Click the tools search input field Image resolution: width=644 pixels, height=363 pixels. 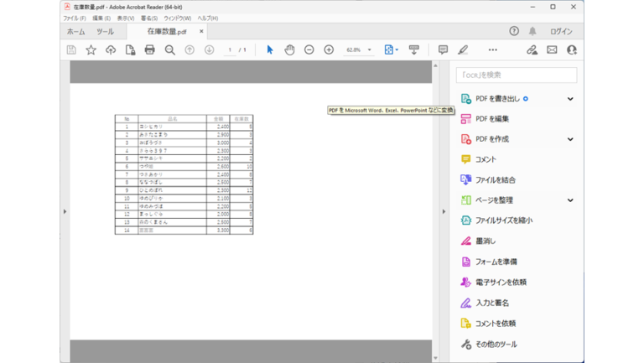[517, 75]
